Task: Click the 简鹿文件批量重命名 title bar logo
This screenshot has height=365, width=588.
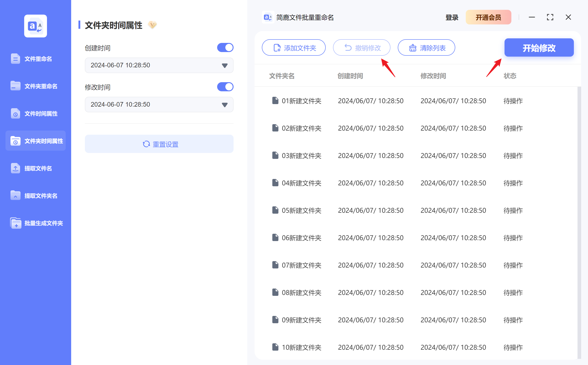Action: click(268, 17)
